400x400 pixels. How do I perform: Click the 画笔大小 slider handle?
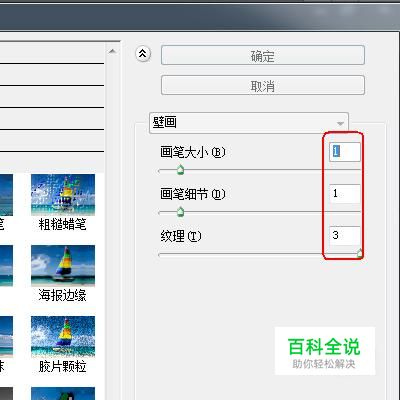point(180,170)
